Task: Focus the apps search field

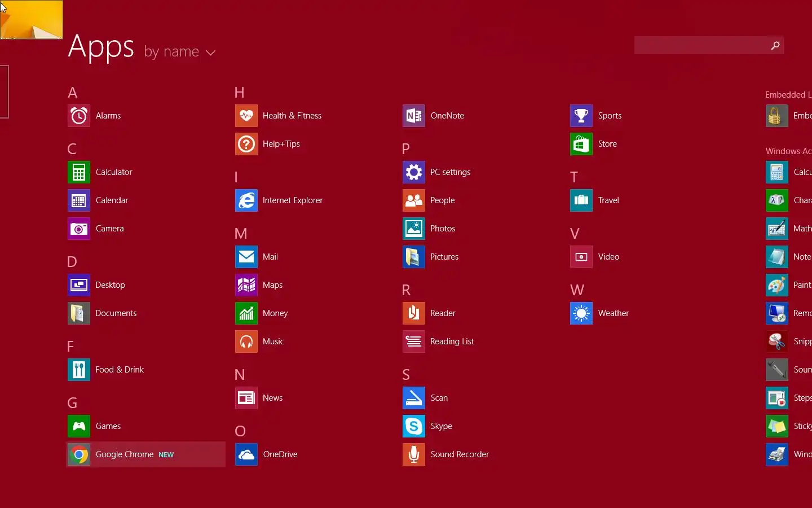Action: pyautogui.click(x=709, y=45)
